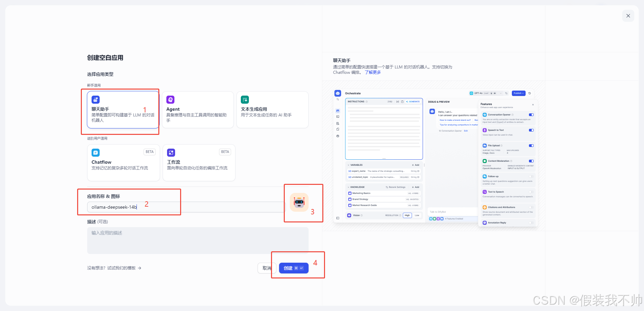Viewport: 644px width, 311px height.
Task: Toggle File Upload switch in preview
Action: tap(531, 146)
